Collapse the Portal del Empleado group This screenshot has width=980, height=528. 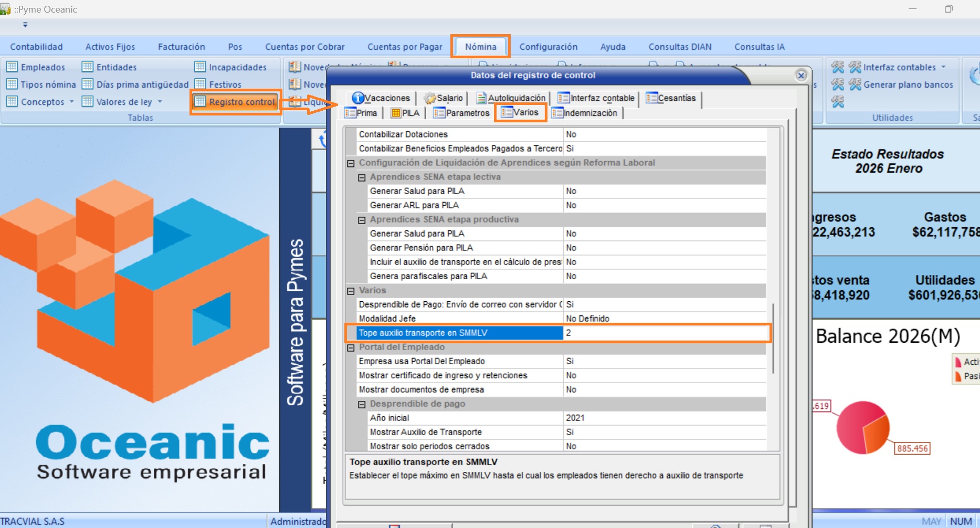pyautogui.click(x=351, y=347)
